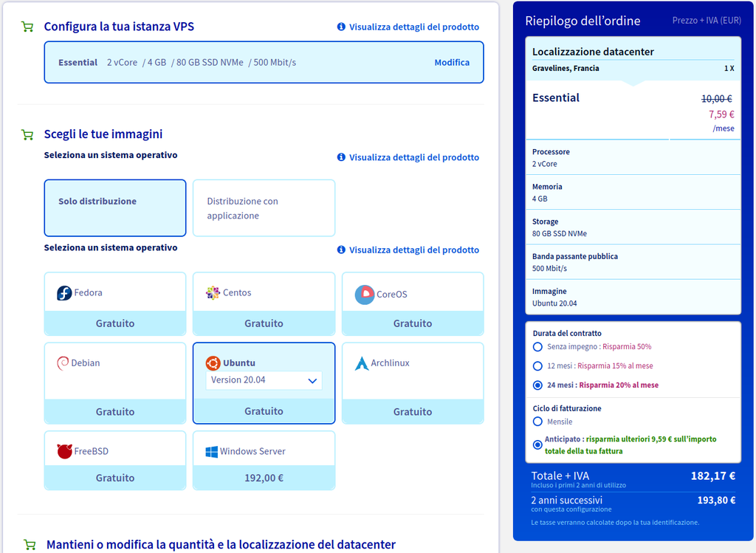Switch to Distribuzione con applicazione tab

[x=264, y=208]
